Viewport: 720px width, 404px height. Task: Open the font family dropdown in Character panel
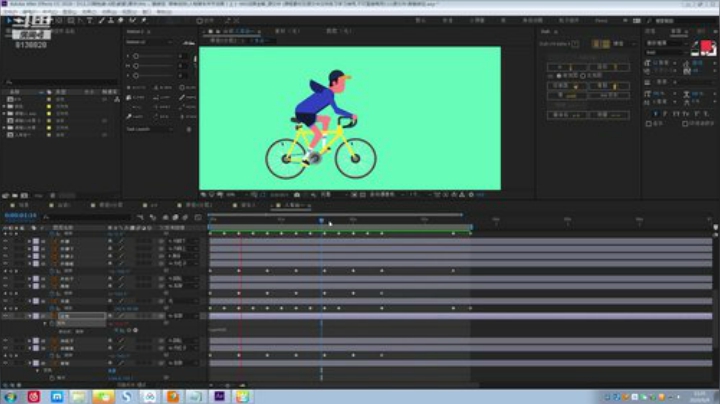click(x=665, y=43)
